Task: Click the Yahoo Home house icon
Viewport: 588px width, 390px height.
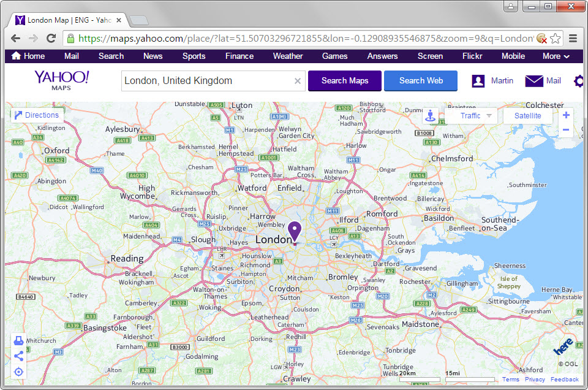Action: [x=16, y=56]
